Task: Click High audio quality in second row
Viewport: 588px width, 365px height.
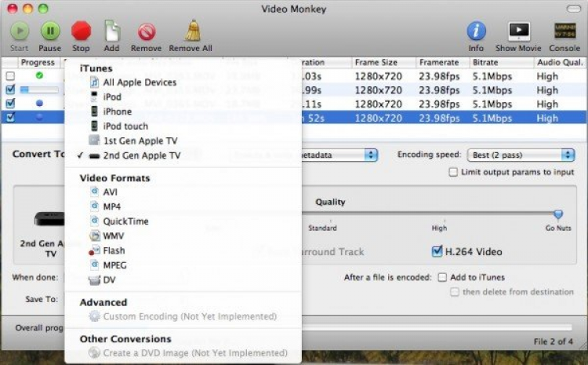Action: (x=547, y=90)
